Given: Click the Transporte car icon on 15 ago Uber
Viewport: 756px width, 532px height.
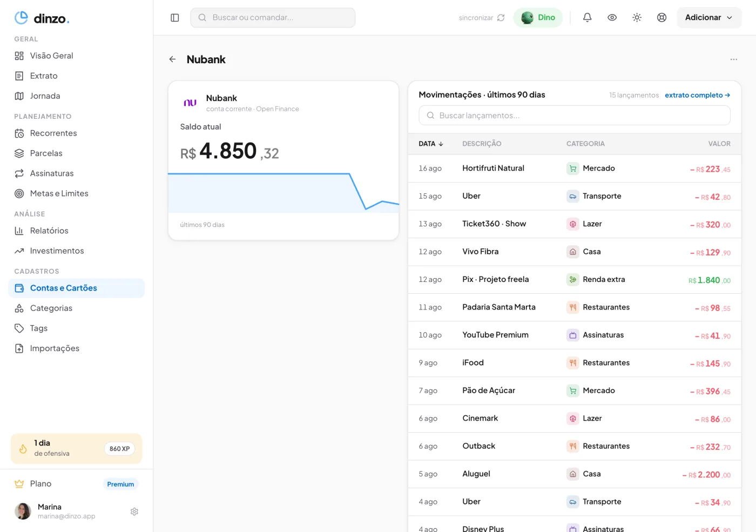Looking at the screenshot, I should [572, 196].
